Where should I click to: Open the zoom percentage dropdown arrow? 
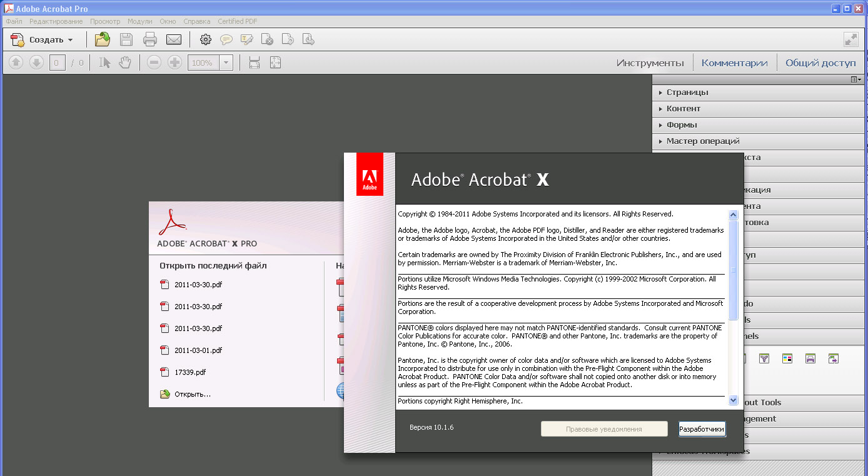click(x=226, y=63)
